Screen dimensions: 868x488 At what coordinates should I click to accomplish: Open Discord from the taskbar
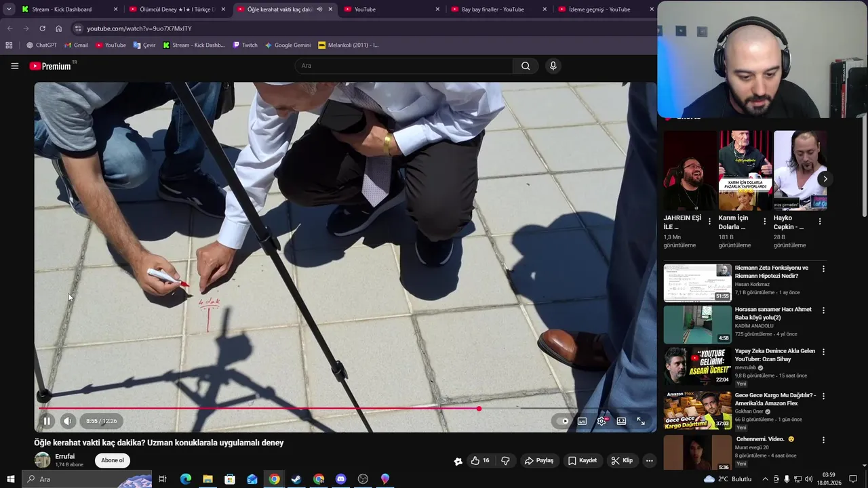pyautogui.click(x=341, y=479)
